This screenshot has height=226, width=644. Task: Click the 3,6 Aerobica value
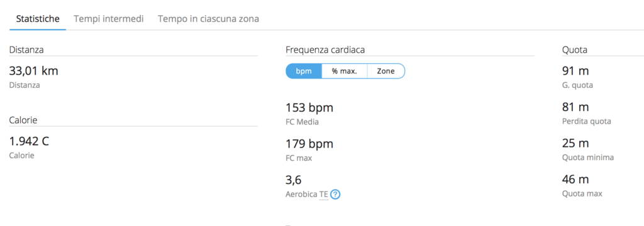[294, 180]
